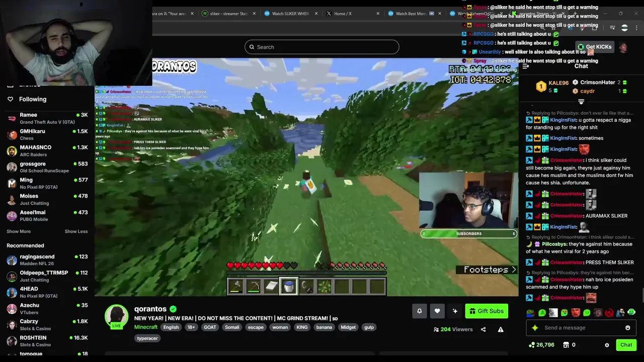Open Aseel'Imai PUBG Mobile channel
This screenshot has height=362, width=644.
click(47, 216)
